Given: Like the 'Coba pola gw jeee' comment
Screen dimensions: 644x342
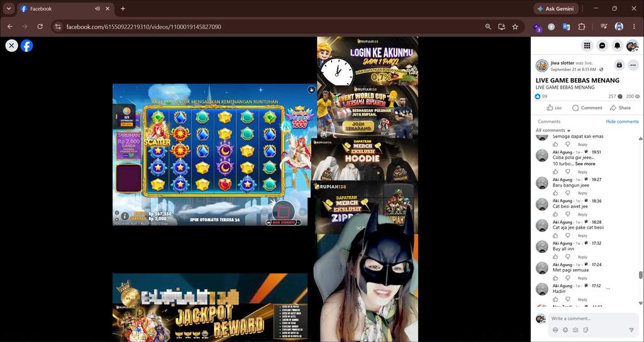Looking at the screenshot, I should [555, 172].
